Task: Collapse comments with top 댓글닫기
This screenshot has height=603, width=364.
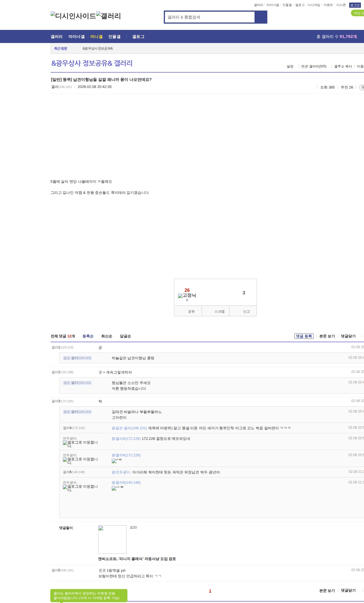Action: click(348, 336)
